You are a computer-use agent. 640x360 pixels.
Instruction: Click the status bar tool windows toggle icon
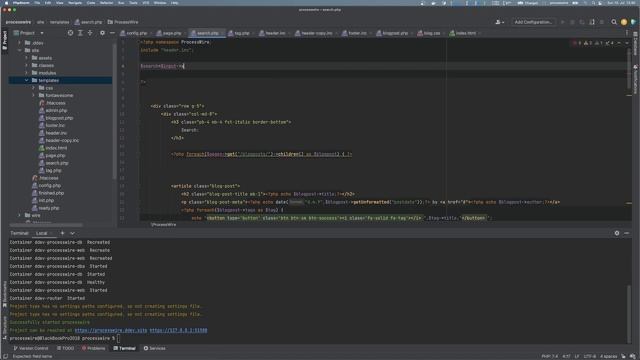(5, 356)
